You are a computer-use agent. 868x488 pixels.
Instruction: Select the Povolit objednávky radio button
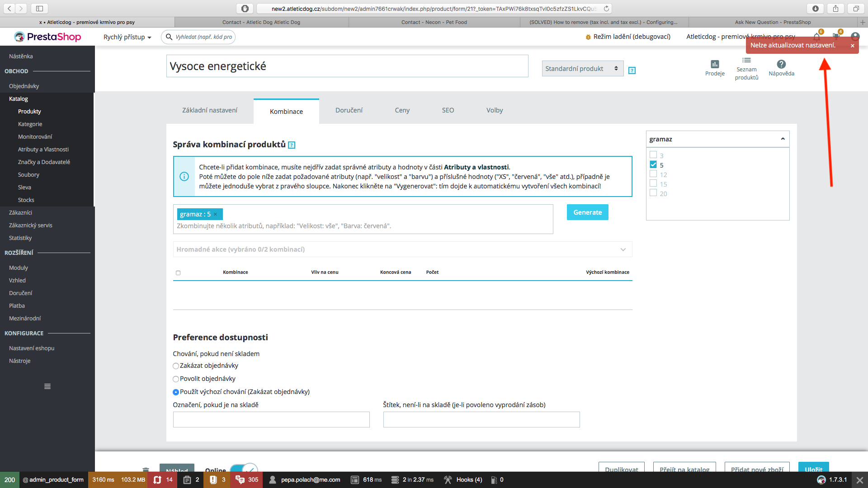(x=176, y=379)
